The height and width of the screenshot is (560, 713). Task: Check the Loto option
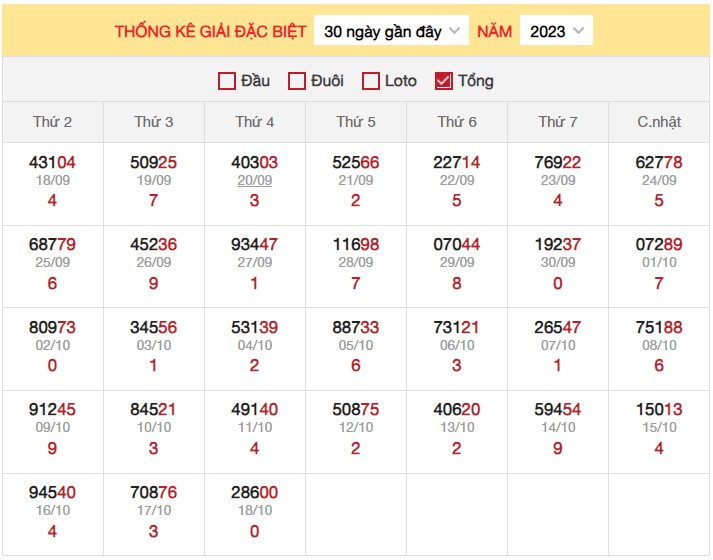pyautogui.click(x=371, y=81)
